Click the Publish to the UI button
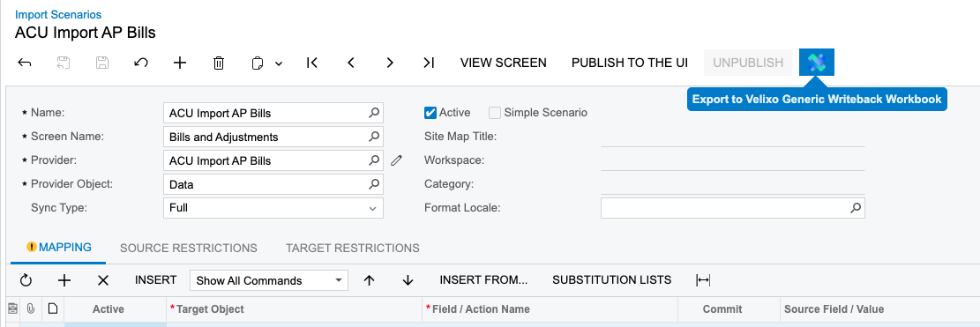This screenshot has height=327, width=980. (x=630, y=63)
